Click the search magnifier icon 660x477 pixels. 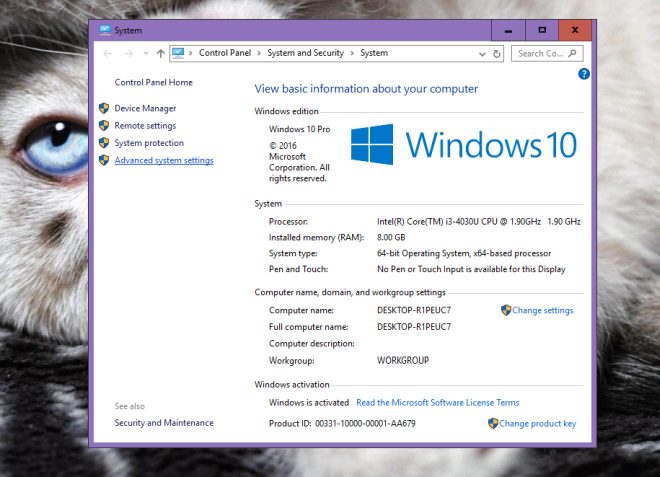pos(572,53)
